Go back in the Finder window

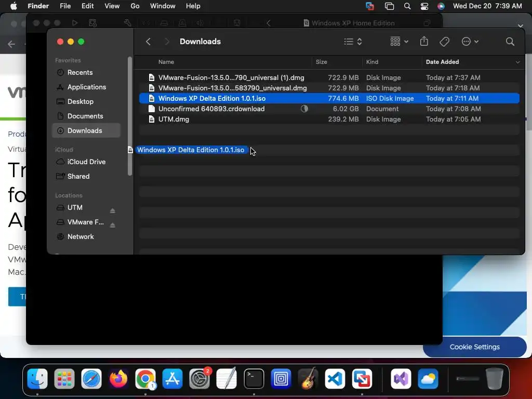pos(148,42)
